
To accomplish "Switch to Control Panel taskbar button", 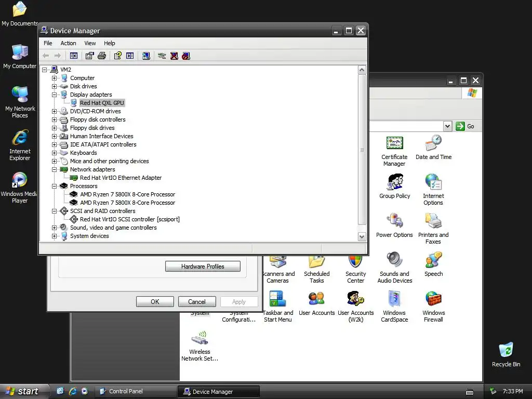I will [135, 391].
